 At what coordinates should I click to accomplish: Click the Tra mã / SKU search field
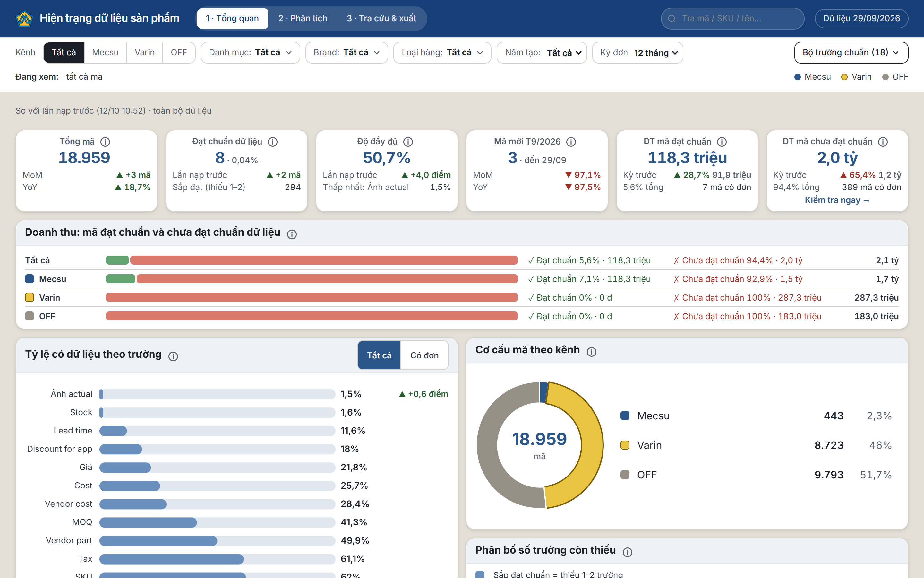click(732, 18)
